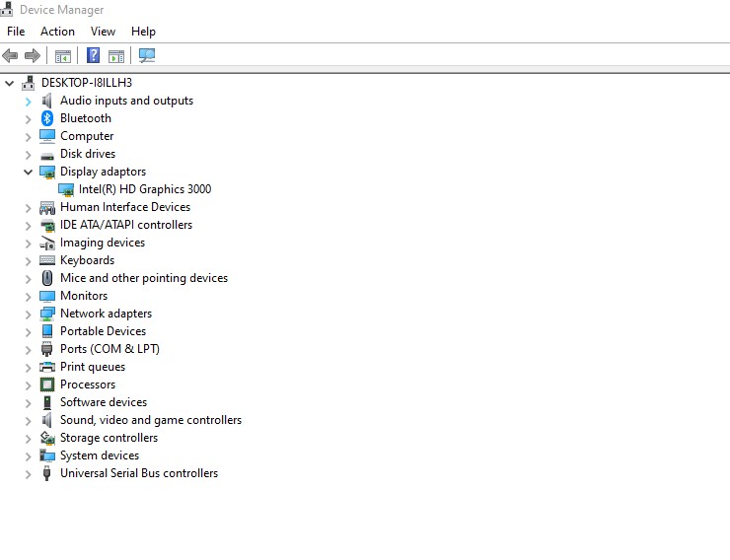Click the Show/Hide Action Pane toolbar icon

(x=116, y=56)
